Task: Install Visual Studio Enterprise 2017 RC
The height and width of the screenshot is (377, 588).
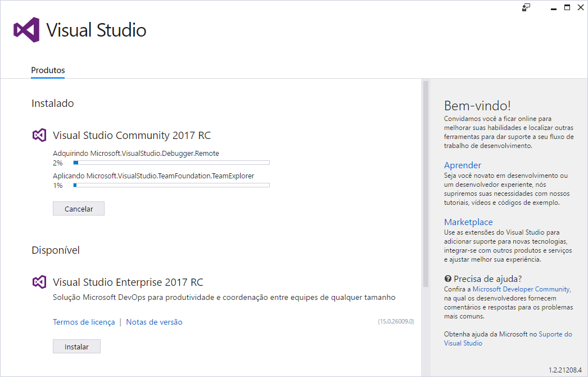Action: click(x=76, y=346)
